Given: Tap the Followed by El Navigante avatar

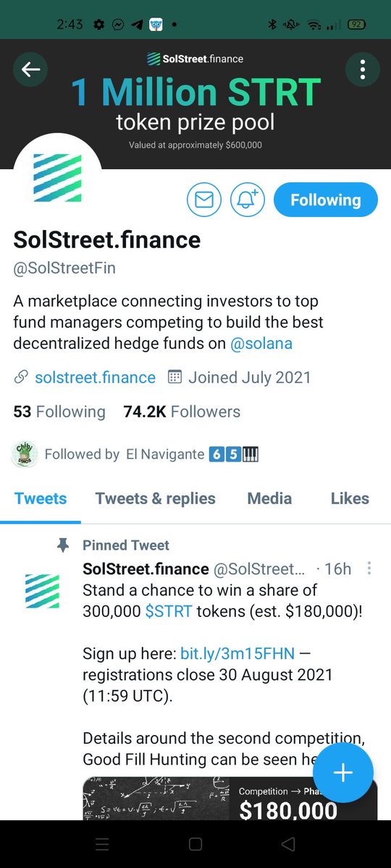Looking at the screenshot, I should pyautogui.click(x=26, y=454).
